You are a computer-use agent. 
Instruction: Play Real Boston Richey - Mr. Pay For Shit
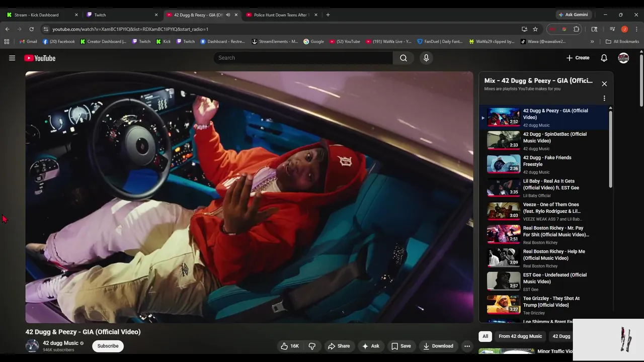tap(543, 235)
